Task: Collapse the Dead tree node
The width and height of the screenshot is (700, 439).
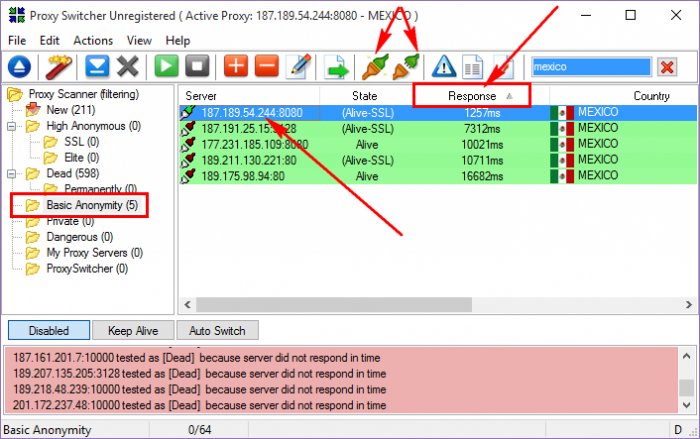Action: 12,174
